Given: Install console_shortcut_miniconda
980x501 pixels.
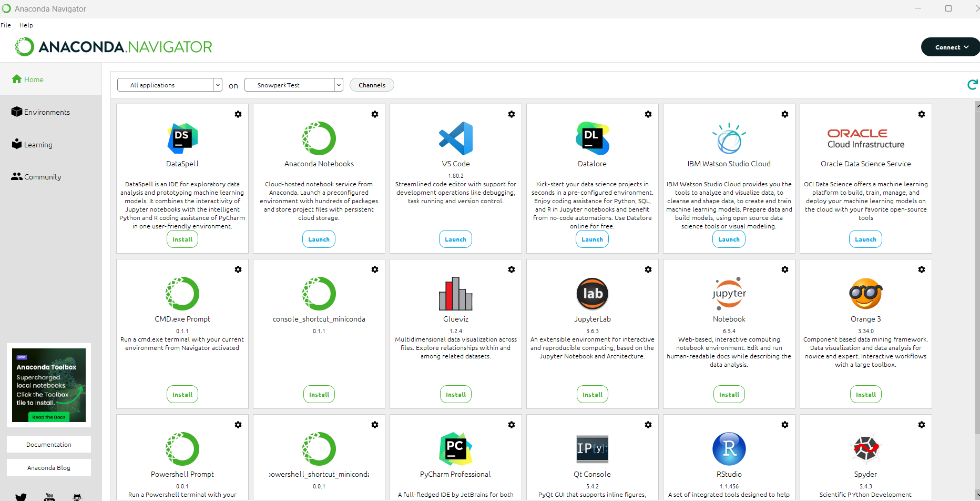Looking at the screenshot, I should click(319, 395).
